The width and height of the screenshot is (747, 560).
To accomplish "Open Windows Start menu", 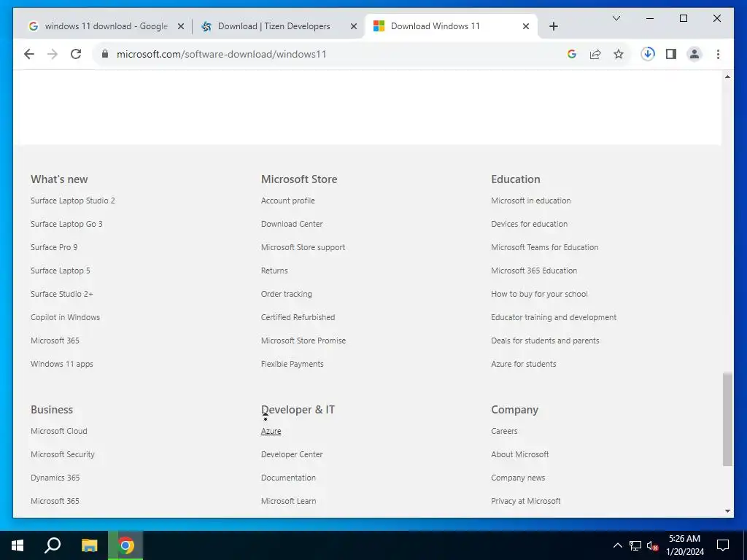I will click(18, 545).
